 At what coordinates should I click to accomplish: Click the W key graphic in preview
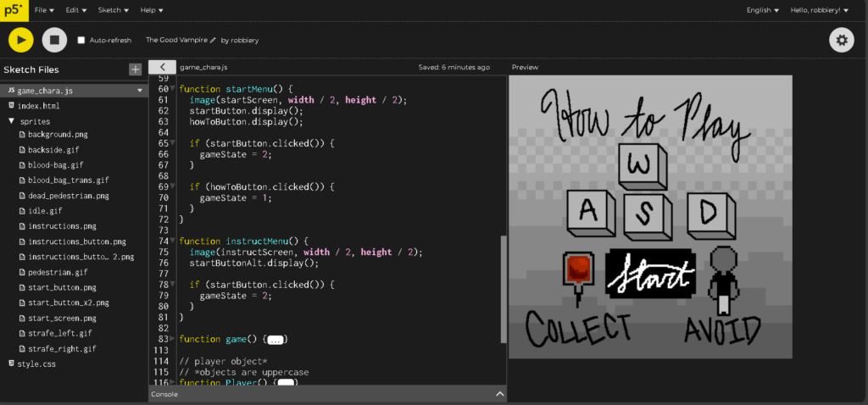point(644,165)
